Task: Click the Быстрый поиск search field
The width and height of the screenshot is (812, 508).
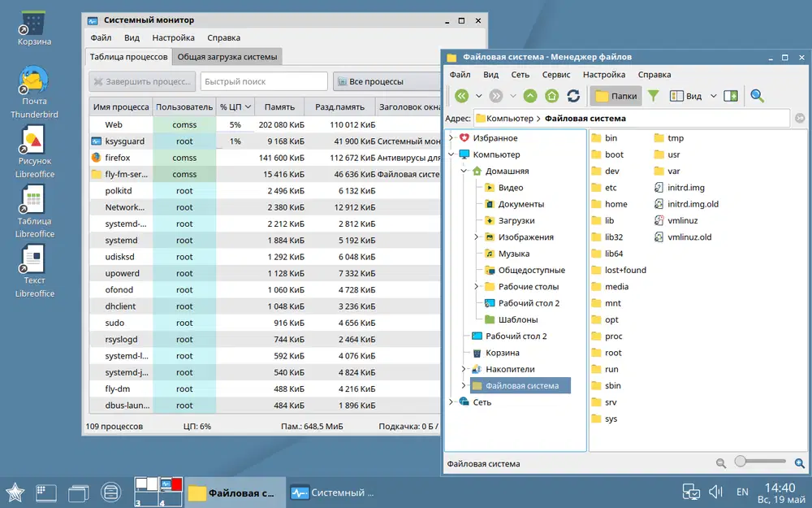Action: click(262, 81)
